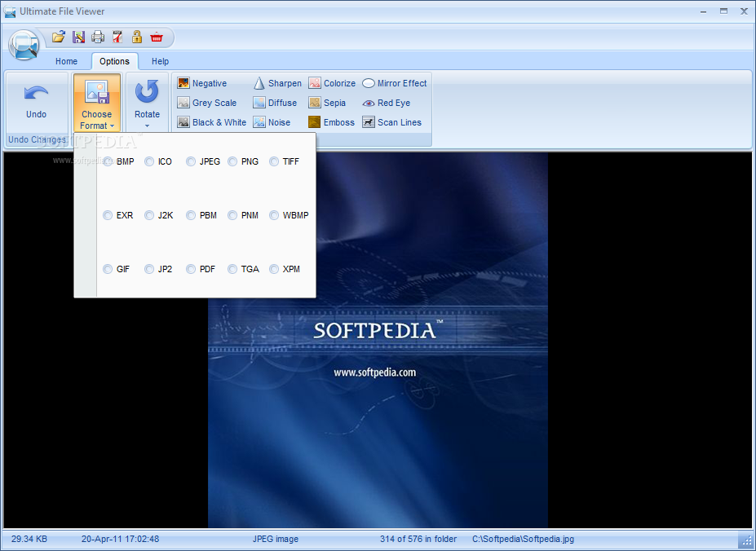Select the XPM format radio button

[274, 269]
